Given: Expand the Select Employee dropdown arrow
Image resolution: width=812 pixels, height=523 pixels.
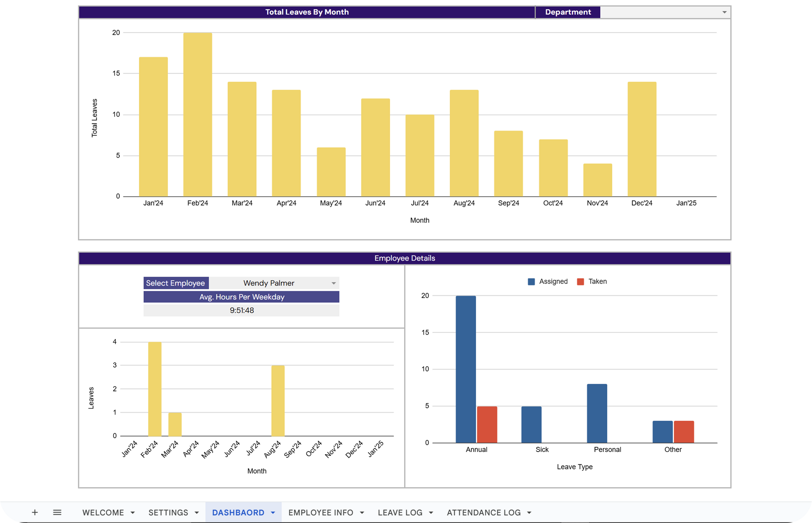Looking at the screenshot, I should (x=334, y=283).
